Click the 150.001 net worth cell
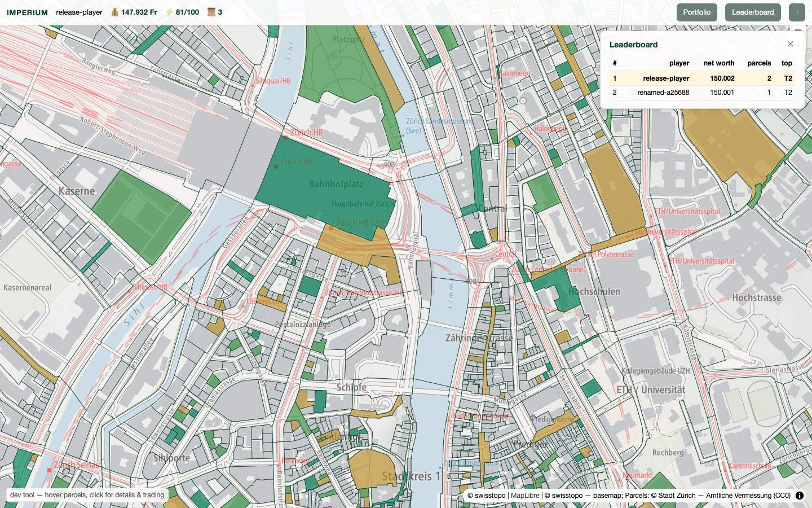Image resolution: width=812 pixels, height=508 pixels. (x=722, y=93)
